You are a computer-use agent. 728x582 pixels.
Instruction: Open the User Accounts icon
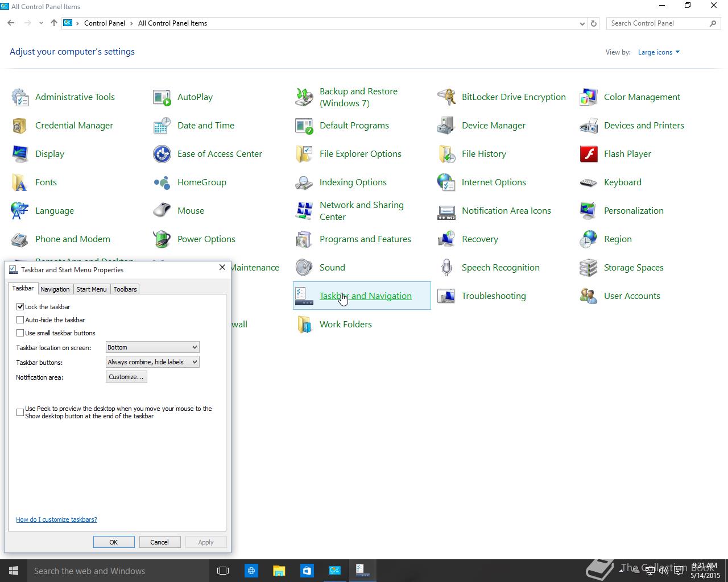coord(589,296)
